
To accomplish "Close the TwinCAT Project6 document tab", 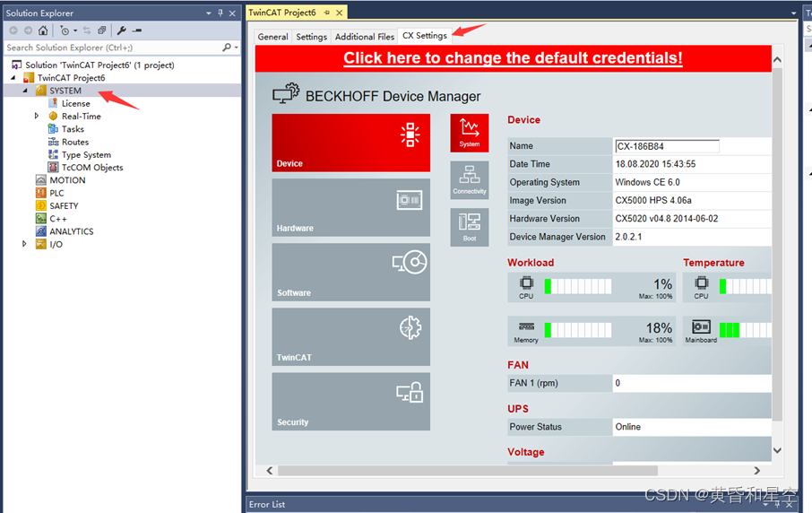I will click(x=339, y=13).
